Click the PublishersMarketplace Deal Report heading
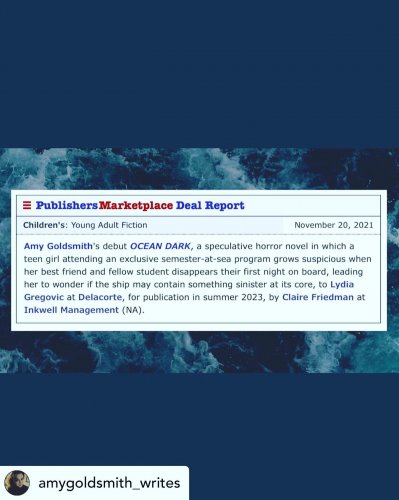 140,205
